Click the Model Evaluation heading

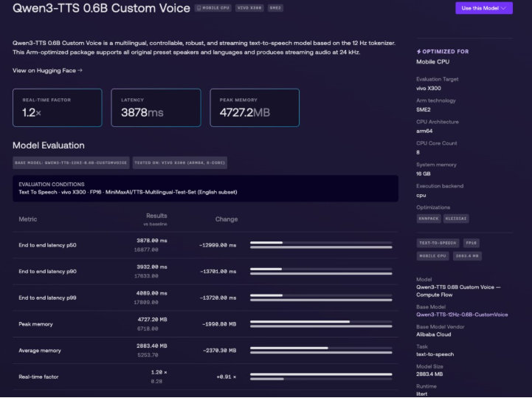pos(49,145)
